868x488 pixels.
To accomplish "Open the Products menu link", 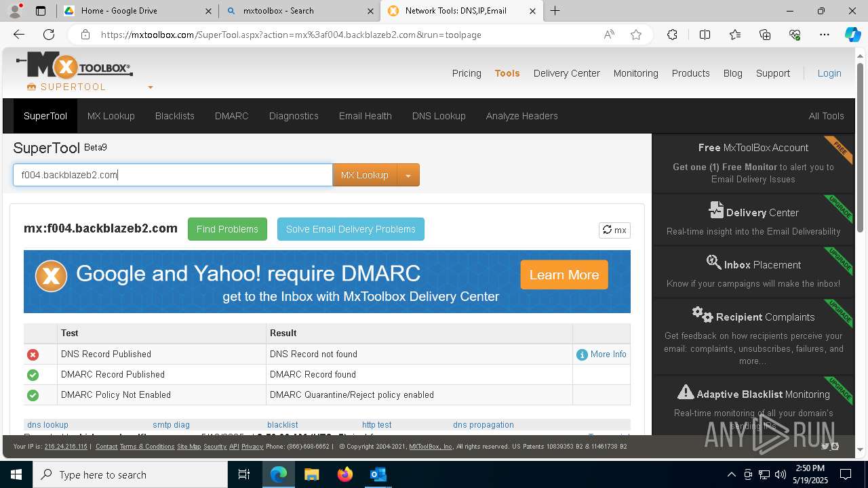I will (691, 73).
